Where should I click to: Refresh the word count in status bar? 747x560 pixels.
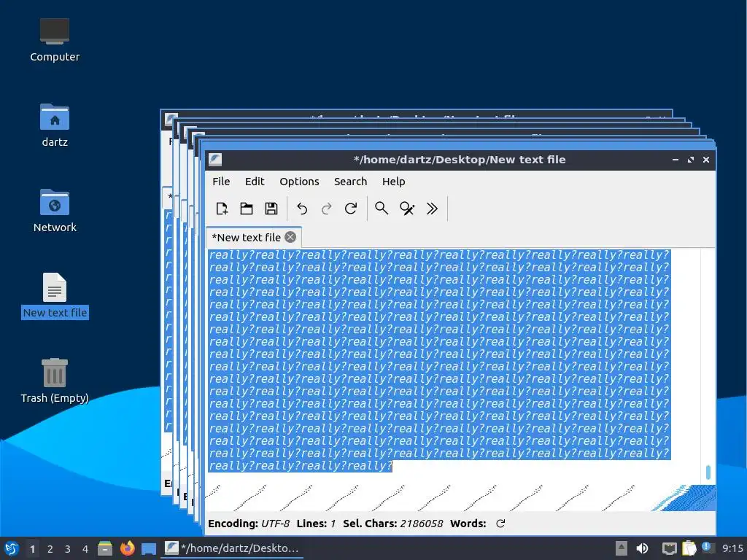tap(500, 524)
